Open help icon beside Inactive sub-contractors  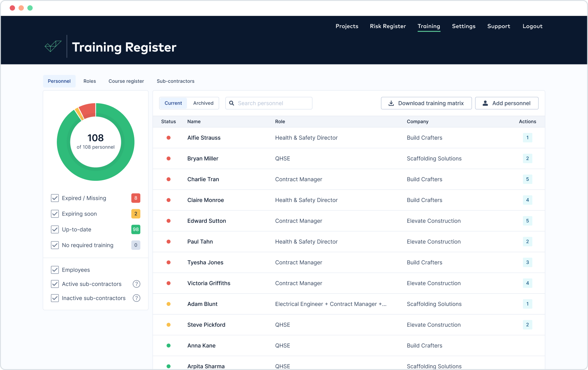point(136,298)
